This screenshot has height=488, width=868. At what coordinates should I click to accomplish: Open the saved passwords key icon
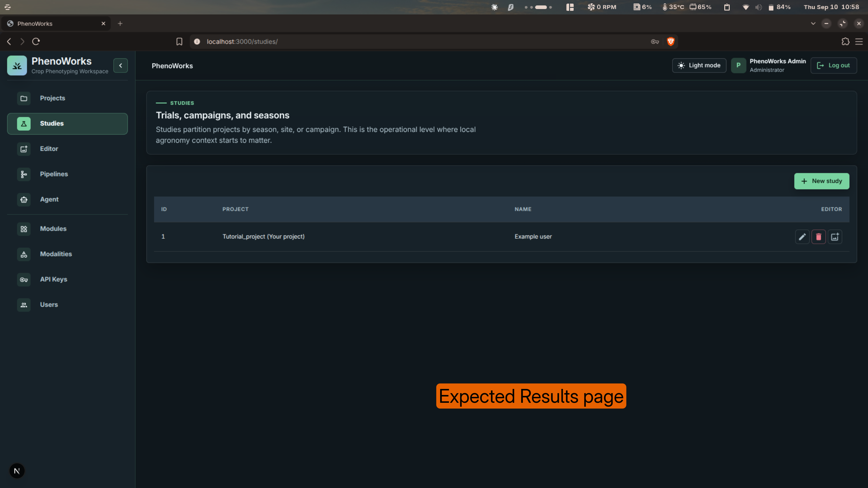tap(655, 42)
